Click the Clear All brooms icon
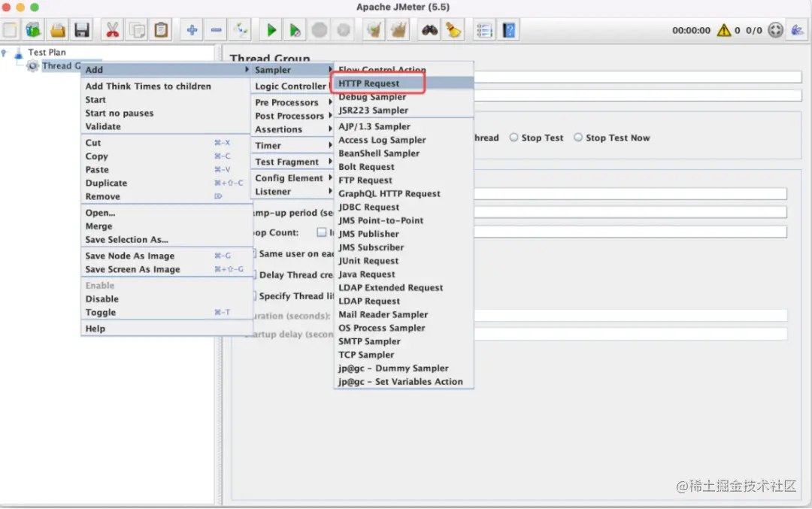The width and height of the screenshot is (812, 509). pos(398,30)
